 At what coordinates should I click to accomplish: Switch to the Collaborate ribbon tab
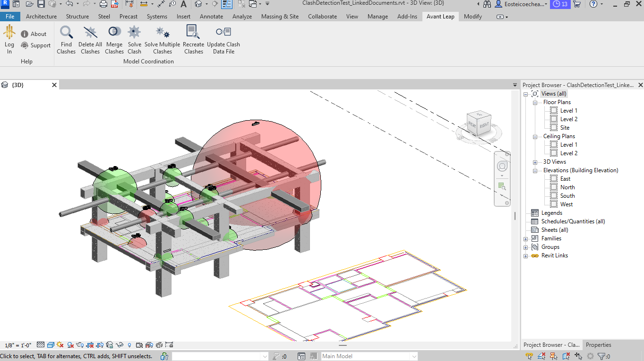322,17
